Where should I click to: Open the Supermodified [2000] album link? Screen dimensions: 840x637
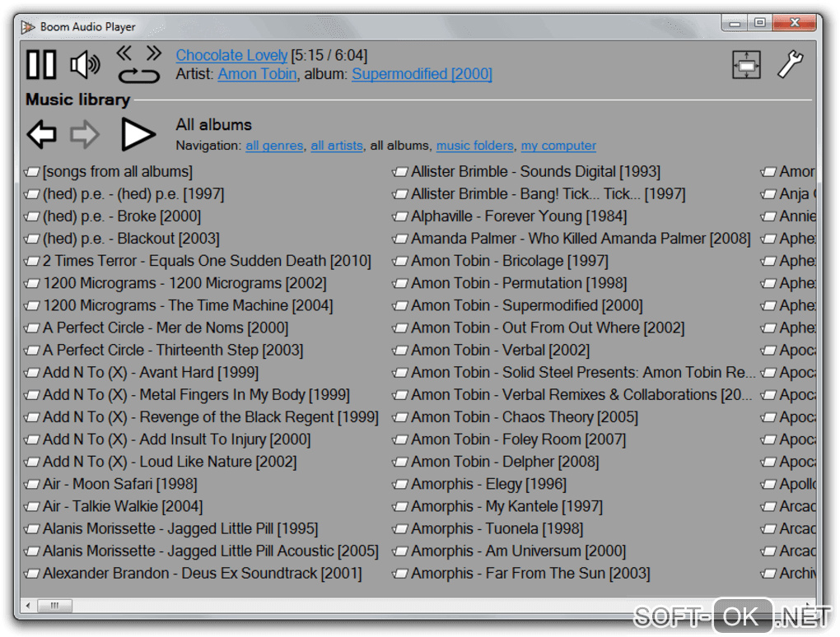pos(422,74)
